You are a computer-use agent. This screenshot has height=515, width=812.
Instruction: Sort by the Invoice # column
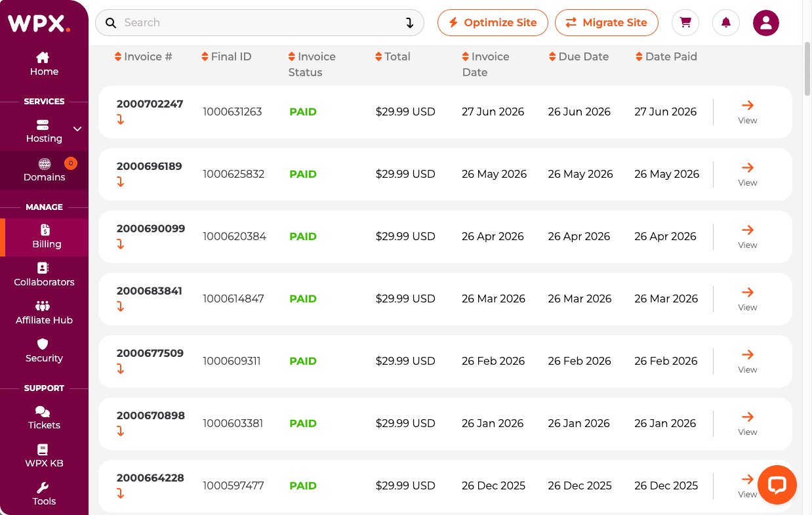pyautogui.click(x=143, y=56)
